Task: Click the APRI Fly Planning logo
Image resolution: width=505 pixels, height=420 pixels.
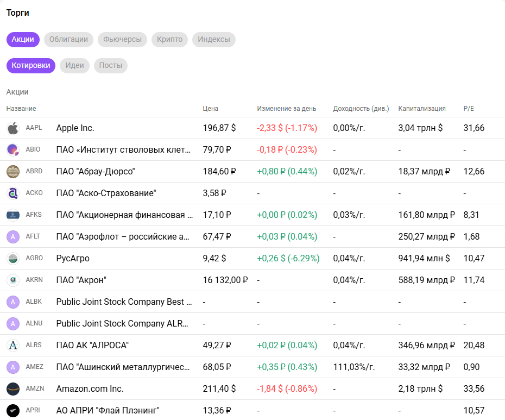Action: (13, 410)
